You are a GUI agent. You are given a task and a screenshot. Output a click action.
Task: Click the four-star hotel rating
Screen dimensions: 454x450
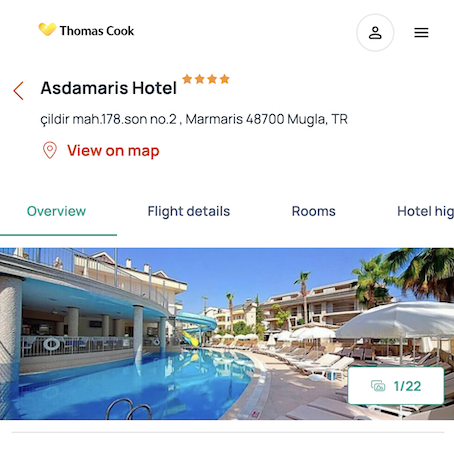206,79
